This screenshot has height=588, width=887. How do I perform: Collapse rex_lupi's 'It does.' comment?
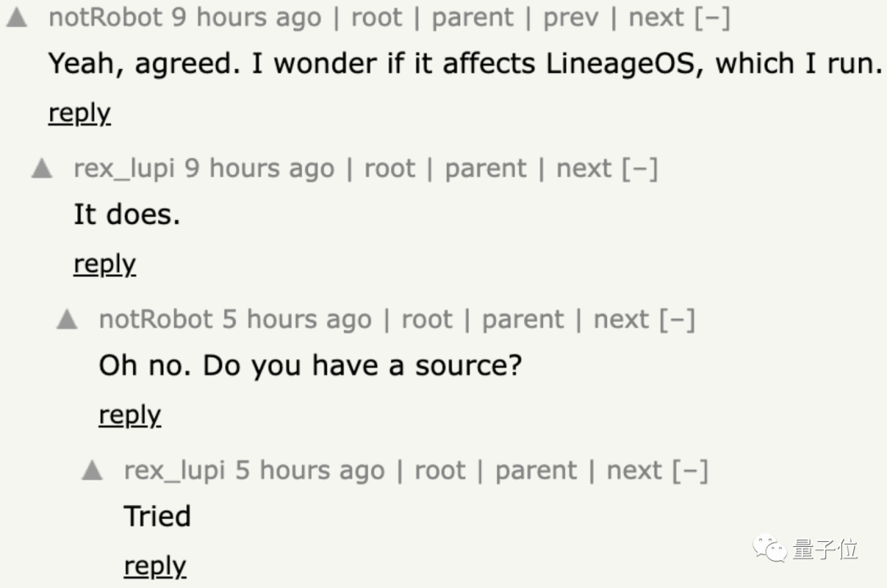(640, 169)
